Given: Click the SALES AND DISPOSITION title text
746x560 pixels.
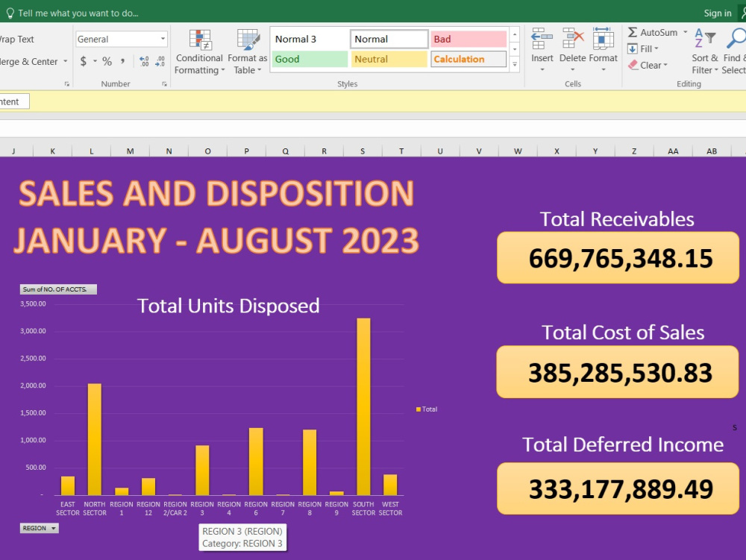Looking at the screenshot, I should click(x=216, y=193).
